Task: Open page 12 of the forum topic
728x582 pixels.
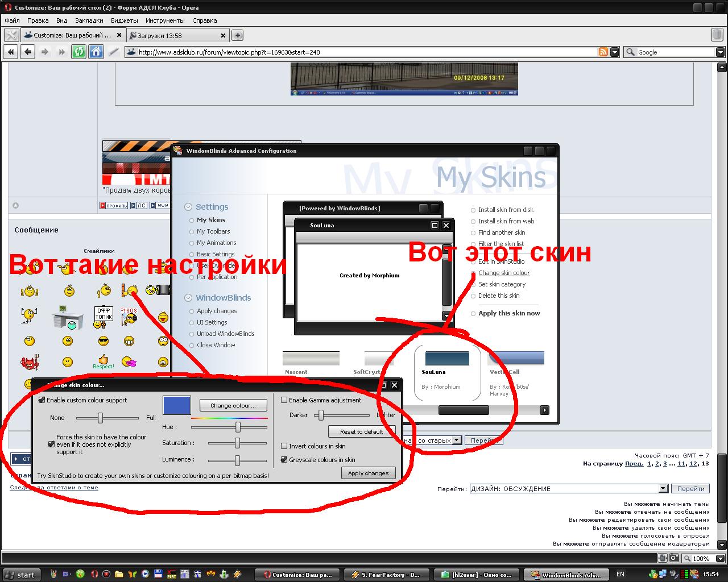Action: coord(693,464)
